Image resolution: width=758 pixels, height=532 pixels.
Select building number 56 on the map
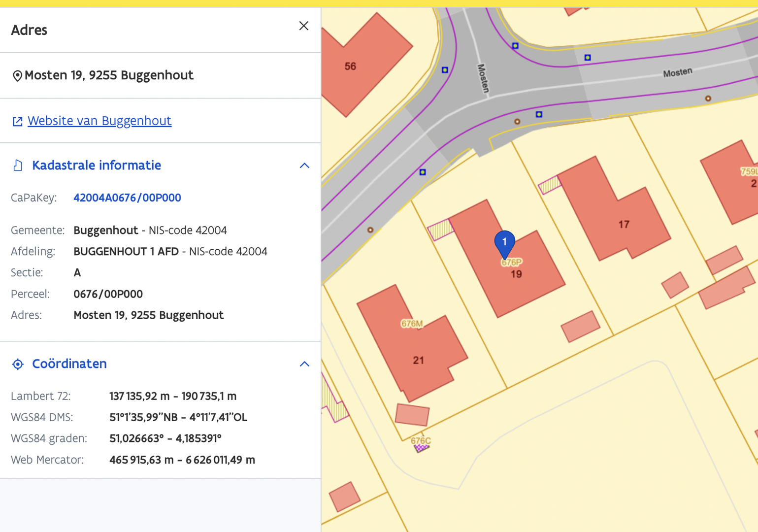350,66
